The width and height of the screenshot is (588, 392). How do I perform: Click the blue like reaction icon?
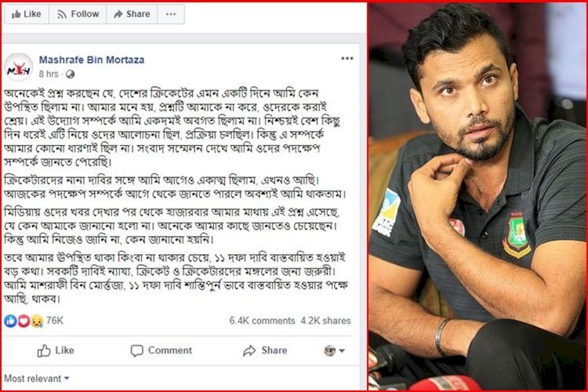click(x=10, y=321)
